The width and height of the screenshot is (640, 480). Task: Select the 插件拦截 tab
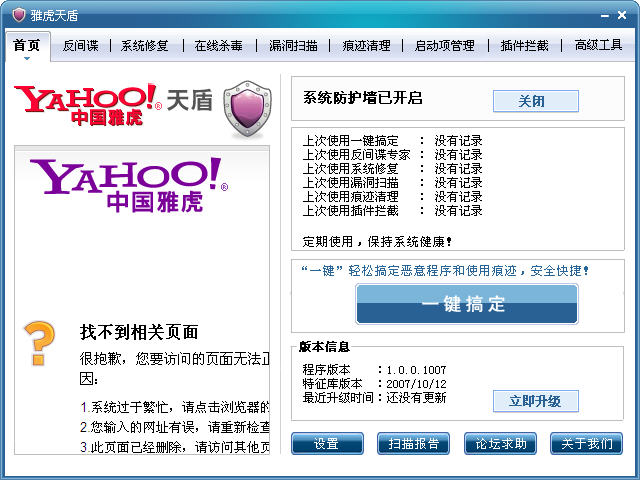pos(524,45)
